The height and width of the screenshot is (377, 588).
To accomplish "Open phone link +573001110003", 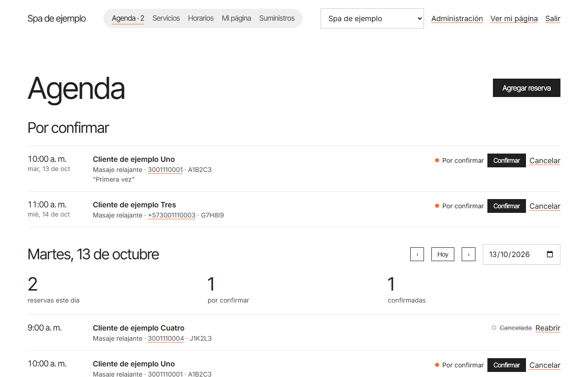I will click(172, 215).
